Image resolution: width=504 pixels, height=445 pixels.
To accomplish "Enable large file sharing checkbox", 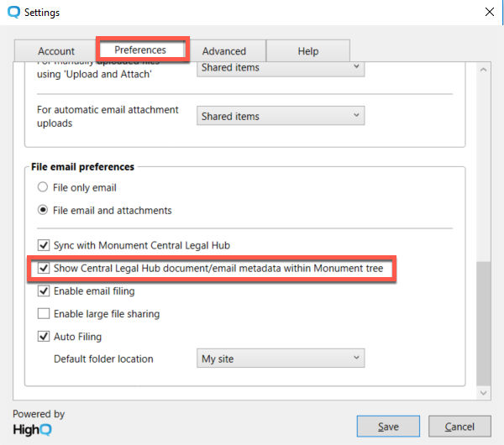I will click(x=44, y=313).
